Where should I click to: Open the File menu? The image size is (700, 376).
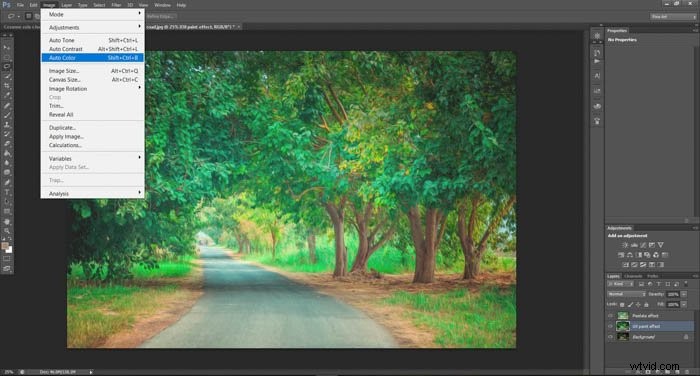[x=20, y=5]
